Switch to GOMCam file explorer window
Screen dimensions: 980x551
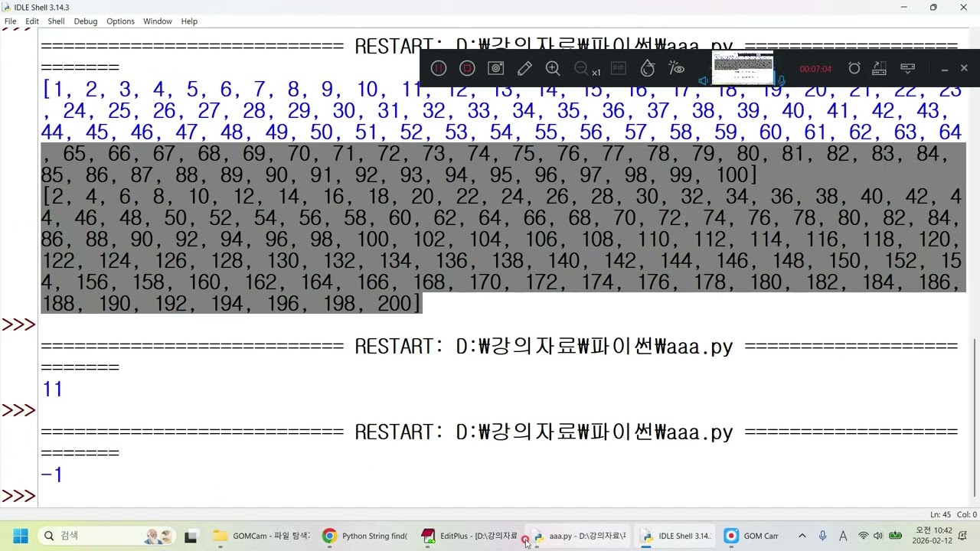coord(260,536)
